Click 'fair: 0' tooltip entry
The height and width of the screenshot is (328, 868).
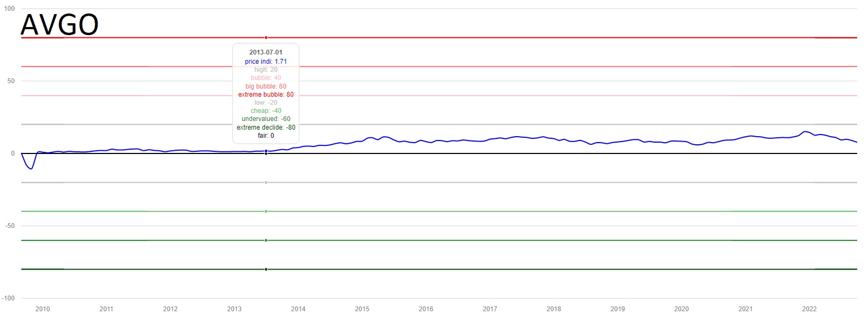[266, 136]
